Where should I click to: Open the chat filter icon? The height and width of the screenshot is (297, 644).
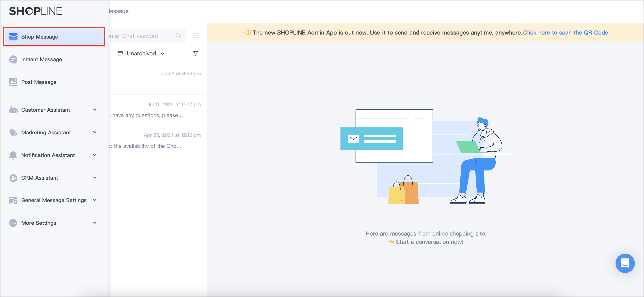coord(196,53)
